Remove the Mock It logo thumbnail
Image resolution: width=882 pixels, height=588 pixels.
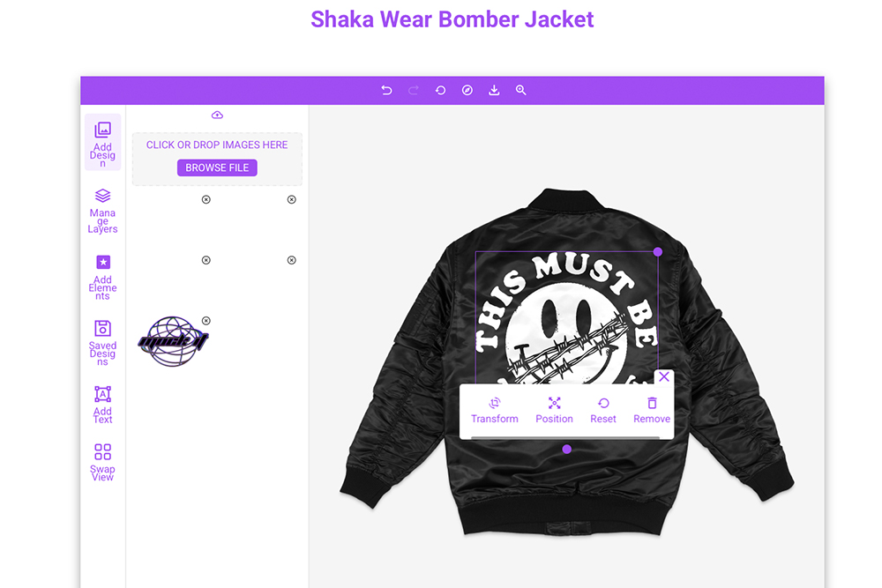(206, 320)
